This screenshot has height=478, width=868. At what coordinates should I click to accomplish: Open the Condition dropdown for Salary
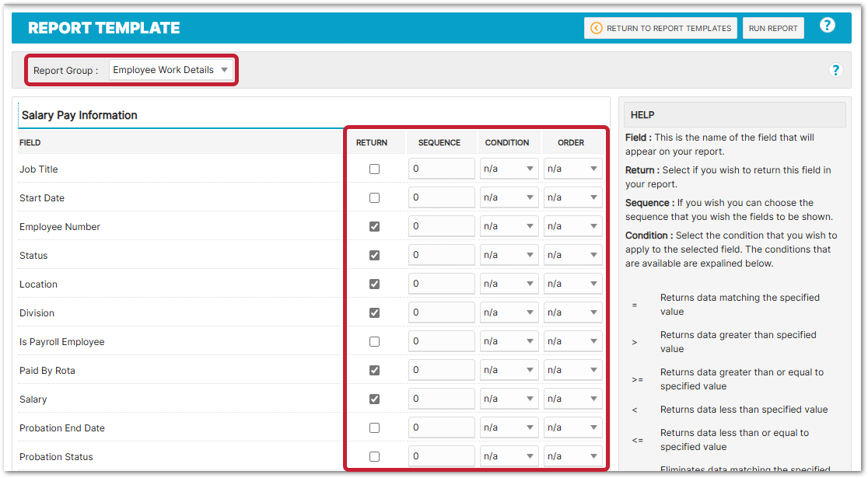click(x=509, y=399)
